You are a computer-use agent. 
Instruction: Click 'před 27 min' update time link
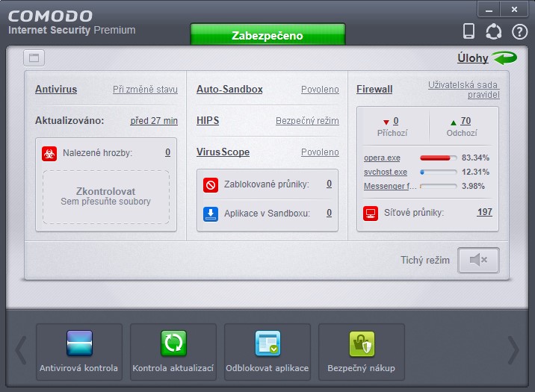pos(153,121)
